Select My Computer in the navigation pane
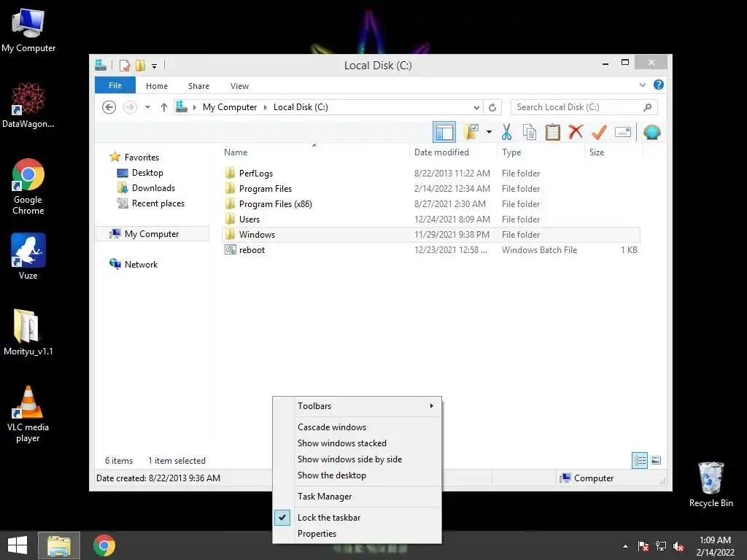The height and width of the screenshot is (560, 747). tap(152, 234)
